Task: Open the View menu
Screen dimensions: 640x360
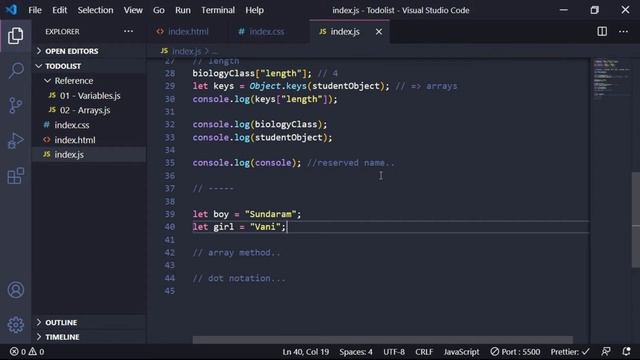Action: pos(133,10)
